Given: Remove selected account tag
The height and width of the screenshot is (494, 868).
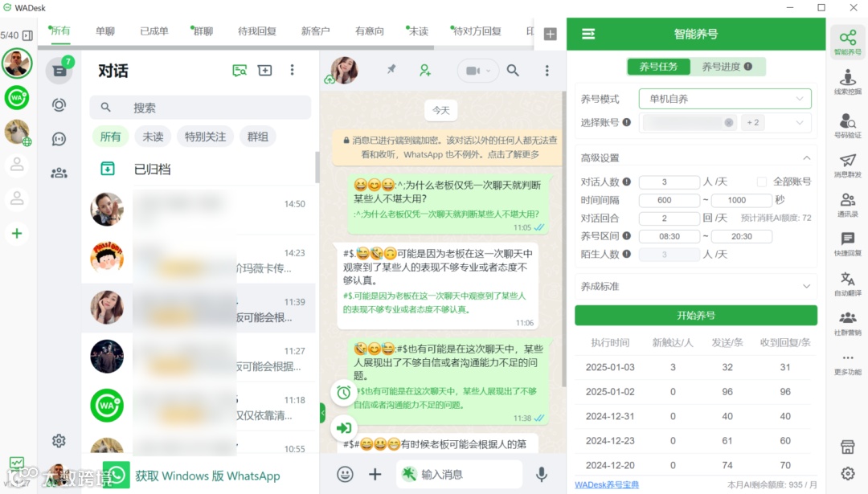Looking at the screenshot, I should [x=728, y=123].
